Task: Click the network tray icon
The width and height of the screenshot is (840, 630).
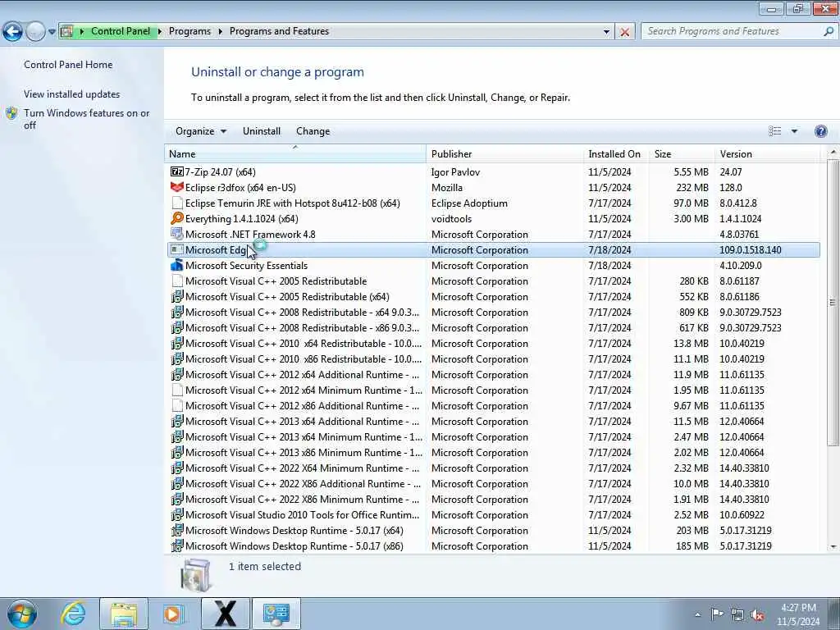Action: tap(737, 614)
